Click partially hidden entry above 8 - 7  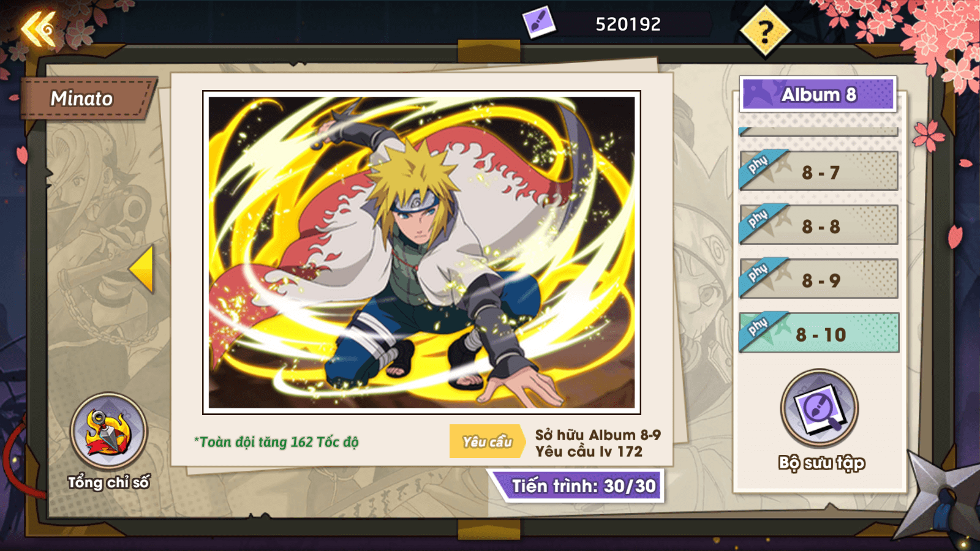pyautogui.click(x=818, y=132)
